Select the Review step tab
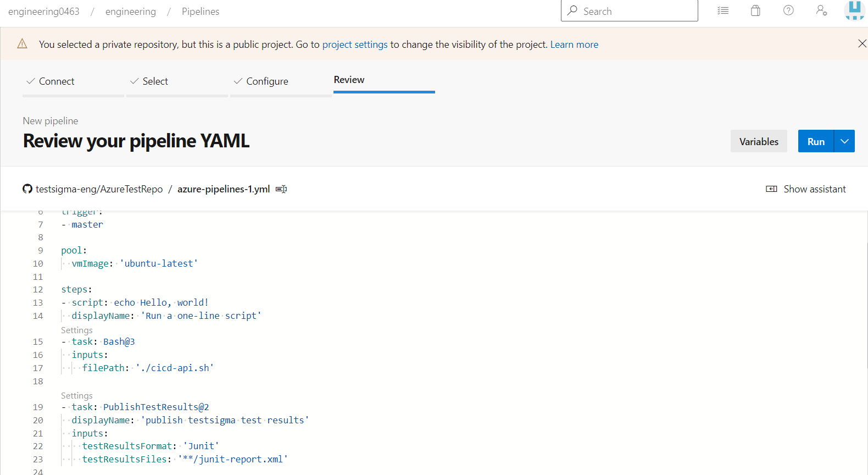 tap(384, 80)
